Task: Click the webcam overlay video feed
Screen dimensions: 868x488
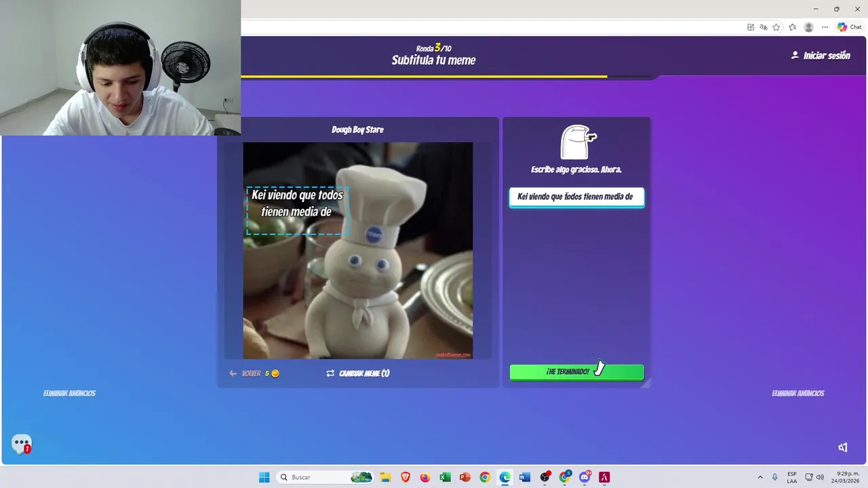Action: click(120, 68)
